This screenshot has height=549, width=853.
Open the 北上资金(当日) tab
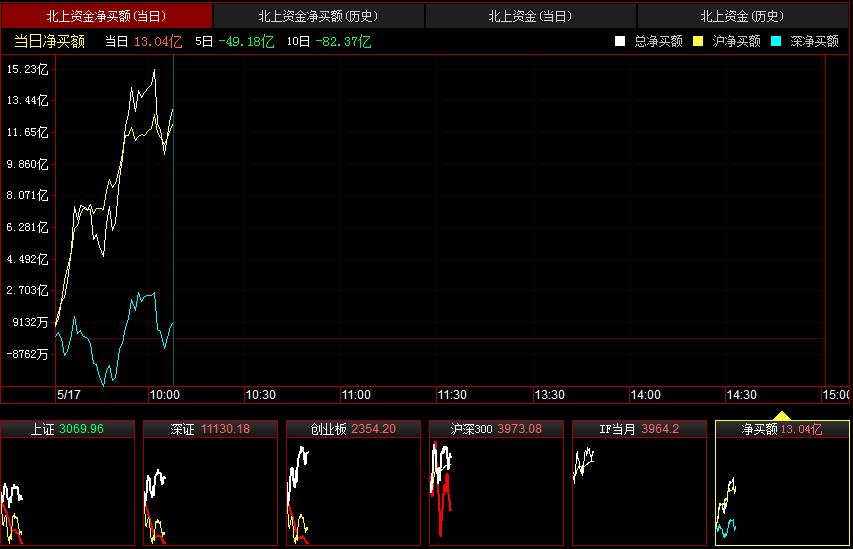tap(530, 16)
